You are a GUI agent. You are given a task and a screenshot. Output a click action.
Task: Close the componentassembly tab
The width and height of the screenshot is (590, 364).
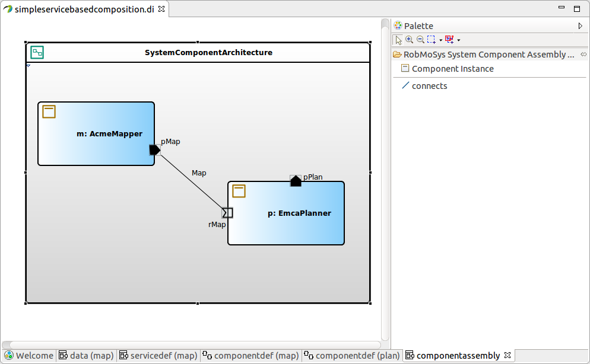pos(507,356)
